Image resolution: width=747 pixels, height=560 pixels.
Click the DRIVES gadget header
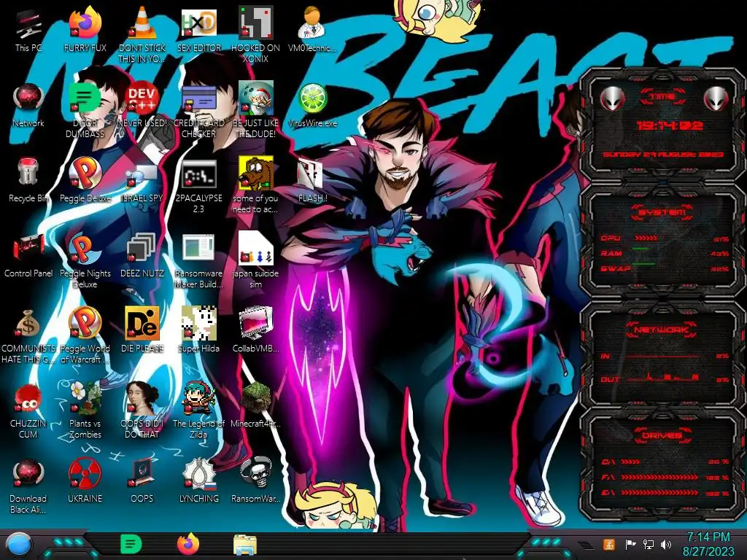coord(662,435)
